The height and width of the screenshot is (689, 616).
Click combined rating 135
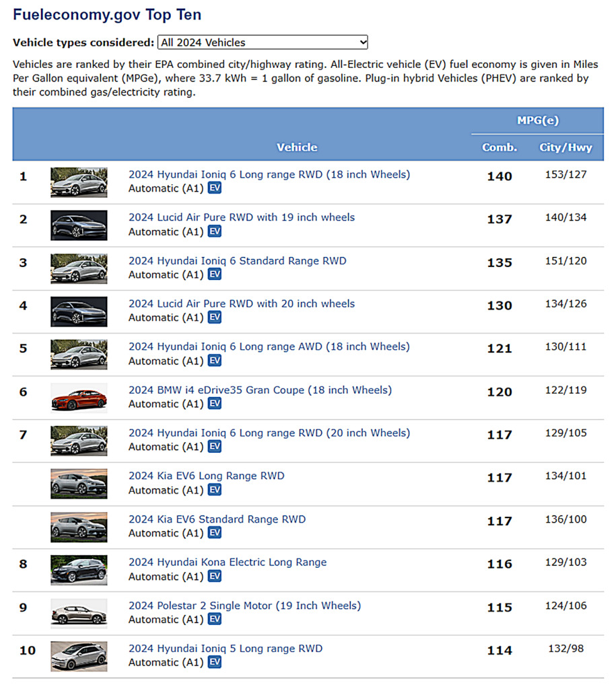pos(500,263)
